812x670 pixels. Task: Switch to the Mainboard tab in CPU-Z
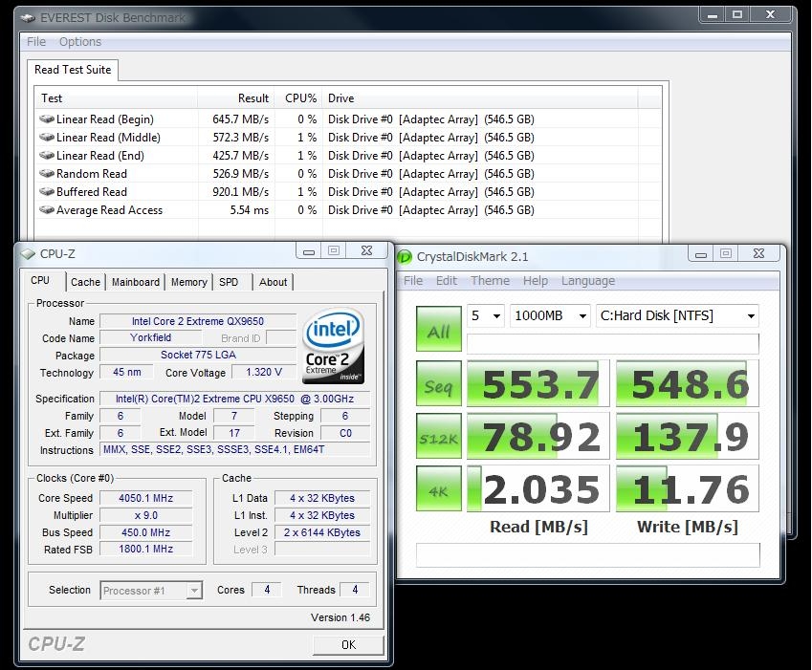tap(136, 282)
